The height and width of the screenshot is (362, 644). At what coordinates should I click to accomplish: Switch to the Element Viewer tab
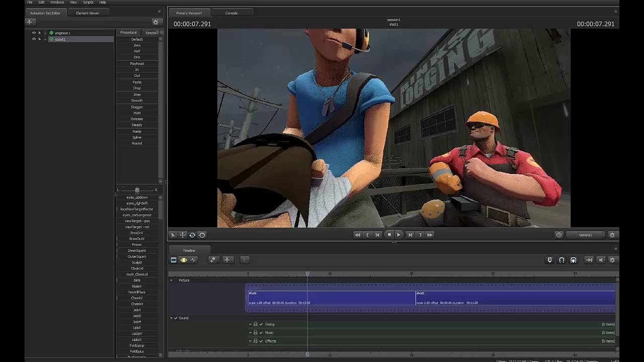(88, 13)
